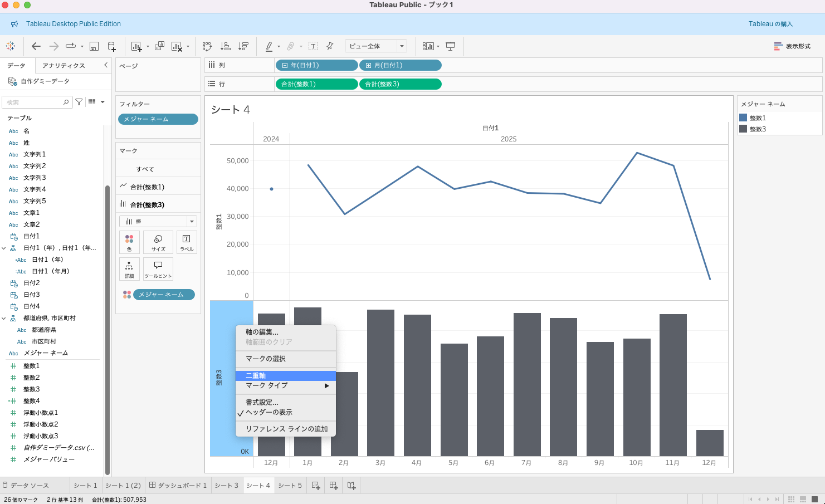The width and height of the screenshot is (825, 504).
Task: Click the Tableau の購入 link
Action: [770, 24]
